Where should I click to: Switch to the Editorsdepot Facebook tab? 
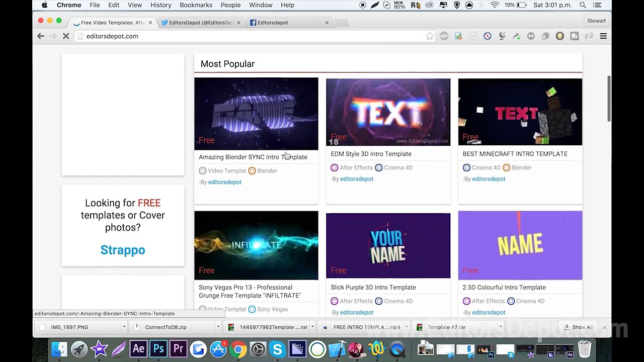(x=289, y=23)
